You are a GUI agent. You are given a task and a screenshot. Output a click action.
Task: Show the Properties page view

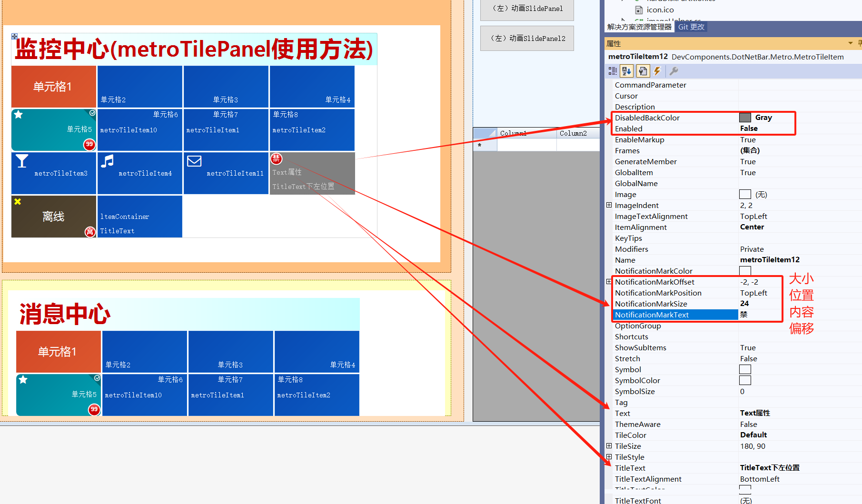click(x=643, y=71)
